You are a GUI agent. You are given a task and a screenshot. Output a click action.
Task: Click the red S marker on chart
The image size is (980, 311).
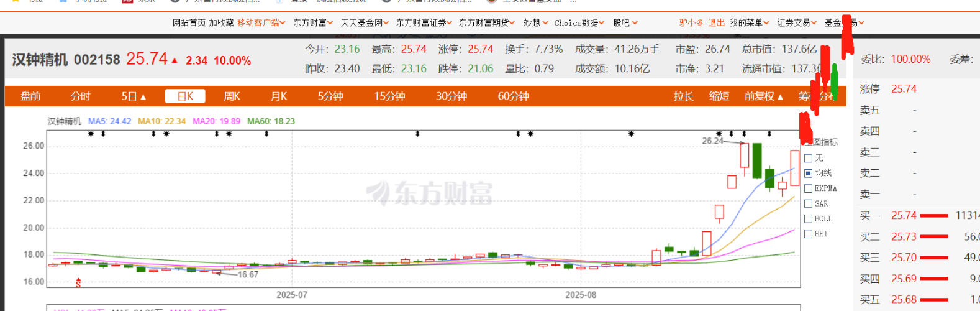(x=78, y=283)
